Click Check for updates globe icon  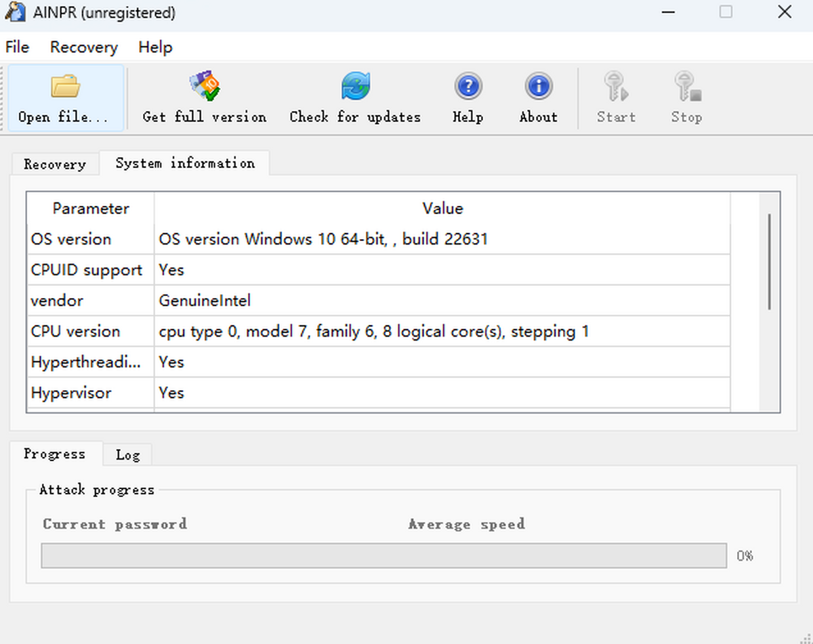coord(355,86)
